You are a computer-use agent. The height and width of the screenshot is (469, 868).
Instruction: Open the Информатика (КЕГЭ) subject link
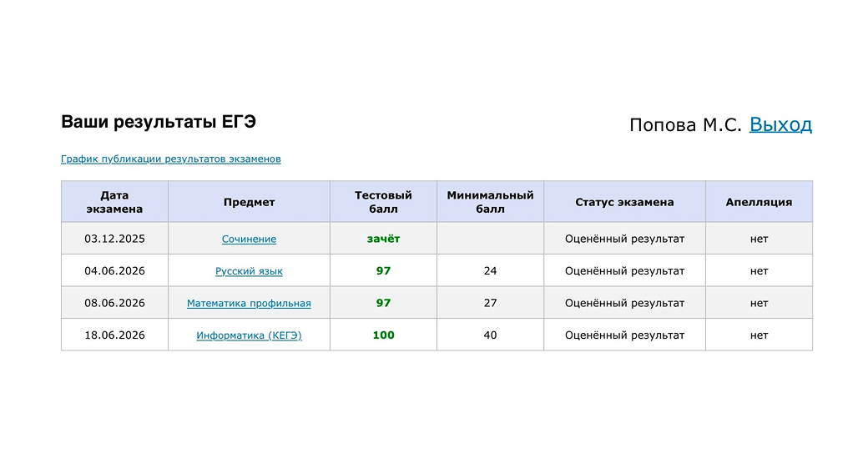tap(249, 335)
